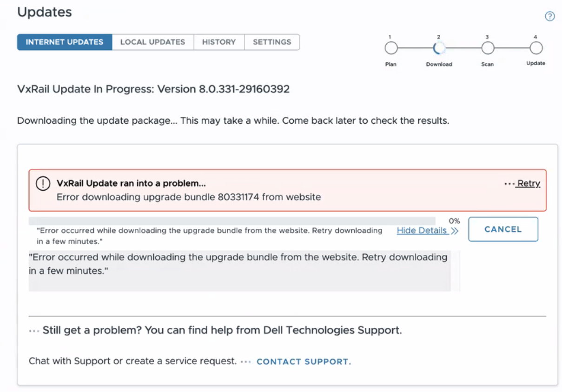The image size is (562, 392).
Task: Select the Plan step circle
Action: pyautogui.click(x=391, y=48)
